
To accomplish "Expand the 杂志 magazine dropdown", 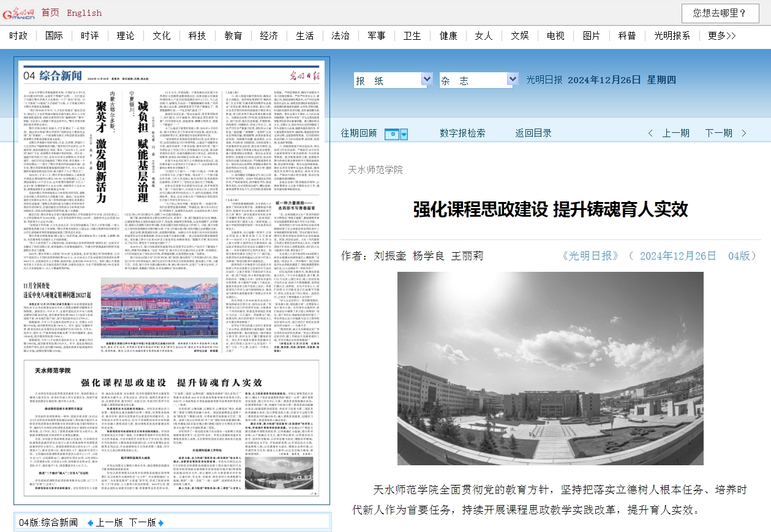I will tap(513, 80).
